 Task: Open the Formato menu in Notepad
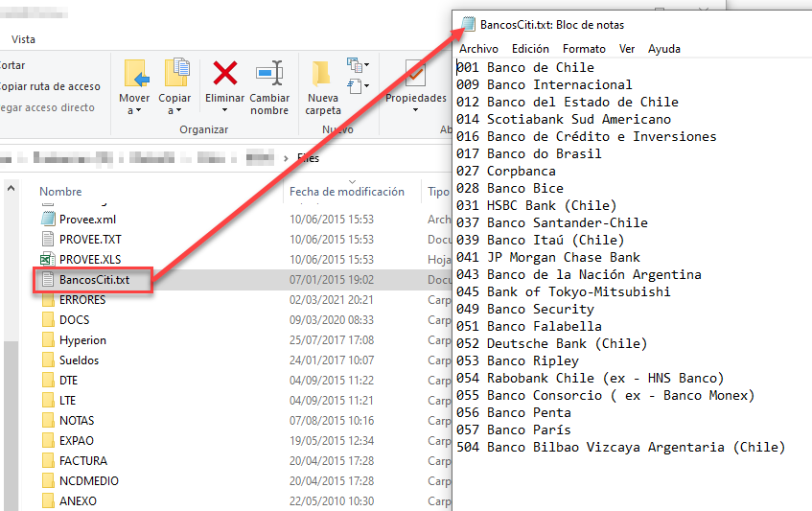click(x=584, y=49)
